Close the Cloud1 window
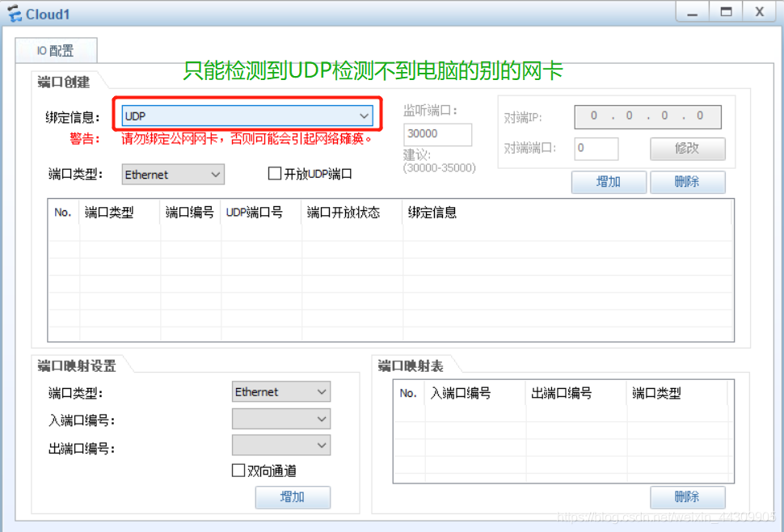Image resolution: width=784 pixels, height=532 pixels. coord(760,12)
